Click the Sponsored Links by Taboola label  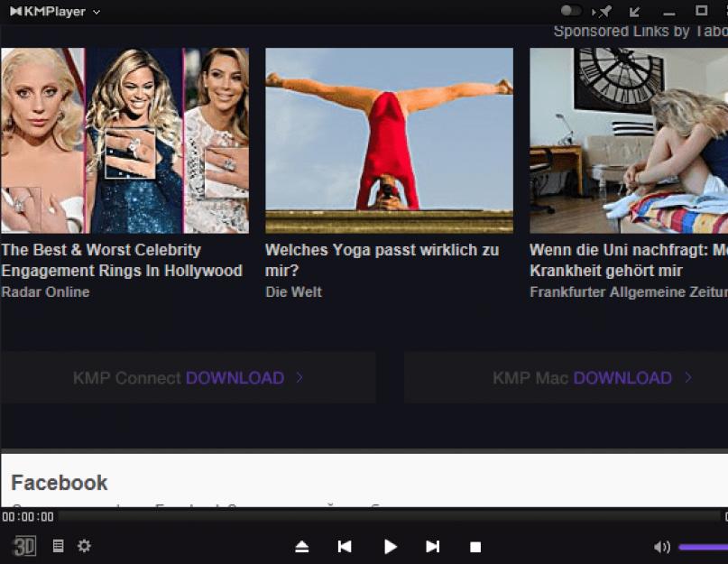coord(640,31)
